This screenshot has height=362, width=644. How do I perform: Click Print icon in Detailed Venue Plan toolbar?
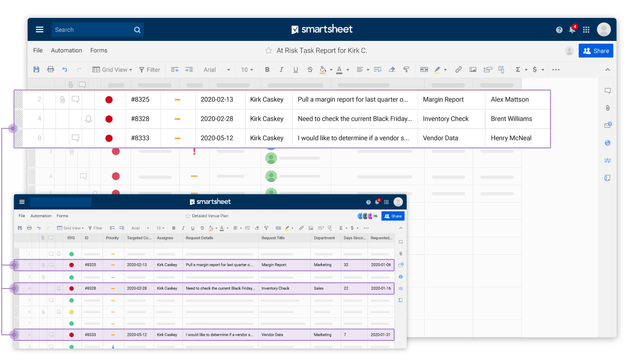click(x=29, y=228)
